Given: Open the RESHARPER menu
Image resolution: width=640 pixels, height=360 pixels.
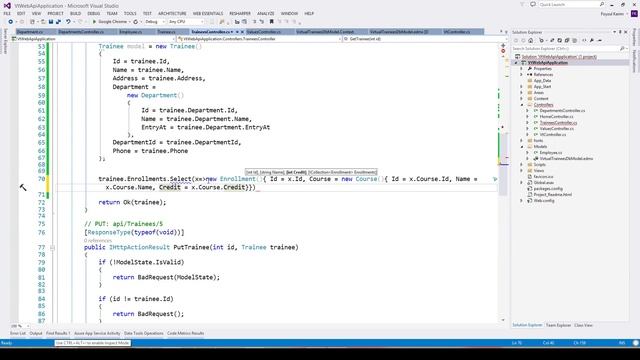Looking at the screenshot, I should (240, 13).
